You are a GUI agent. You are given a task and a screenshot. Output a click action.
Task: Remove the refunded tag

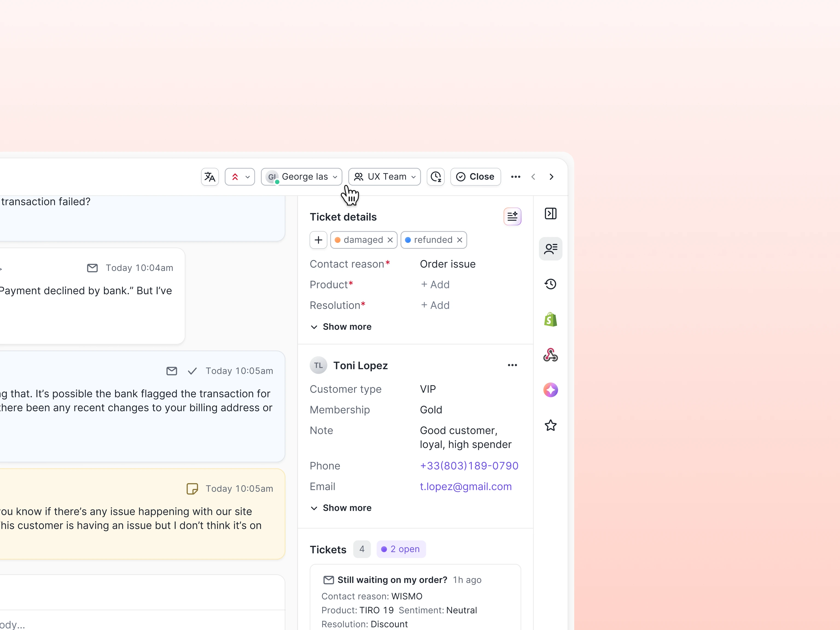459,240
